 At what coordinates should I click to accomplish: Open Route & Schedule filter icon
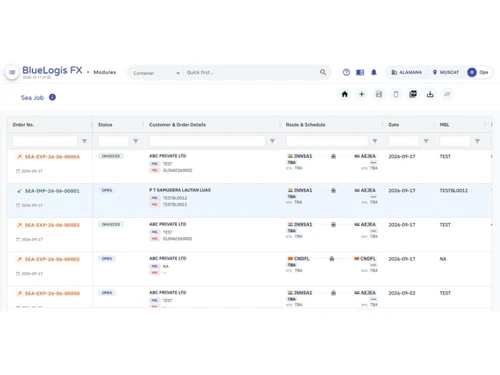coord(375,141)
